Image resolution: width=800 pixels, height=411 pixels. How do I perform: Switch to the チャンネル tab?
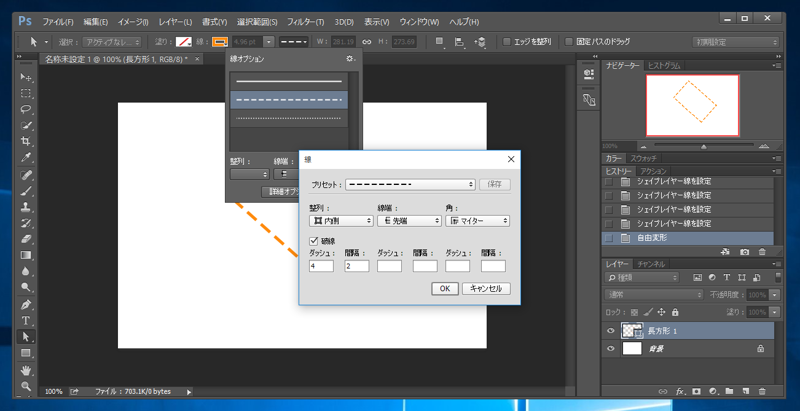(x=652, y=264)
